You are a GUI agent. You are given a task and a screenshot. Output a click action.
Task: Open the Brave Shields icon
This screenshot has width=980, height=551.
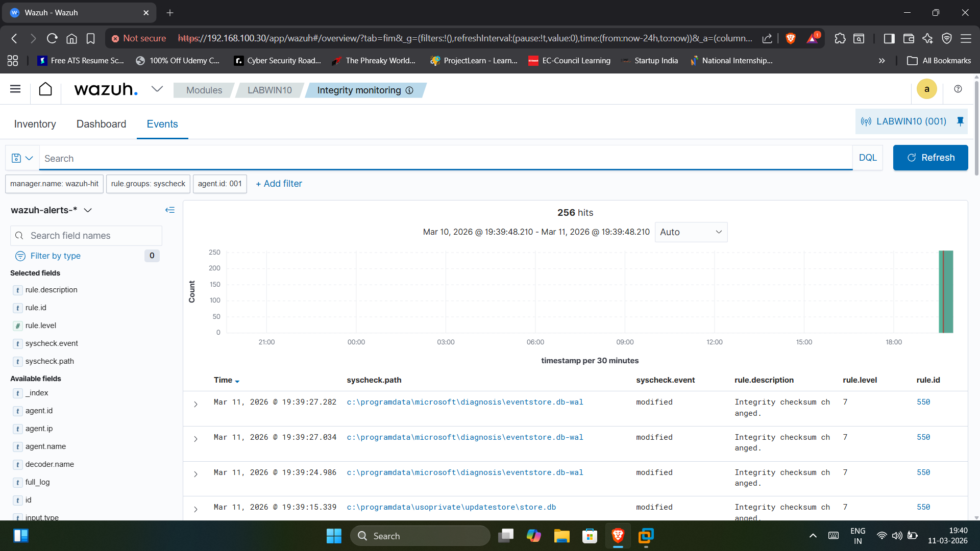tap(791, 38)
